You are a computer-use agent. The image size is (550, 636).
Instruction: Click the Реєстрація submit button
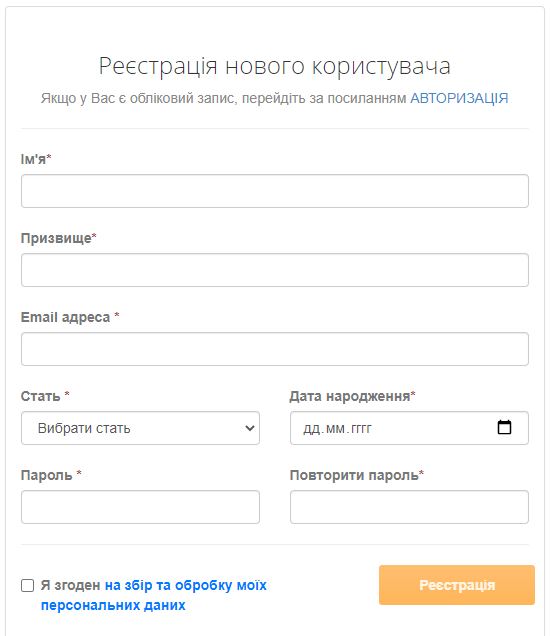457,585
